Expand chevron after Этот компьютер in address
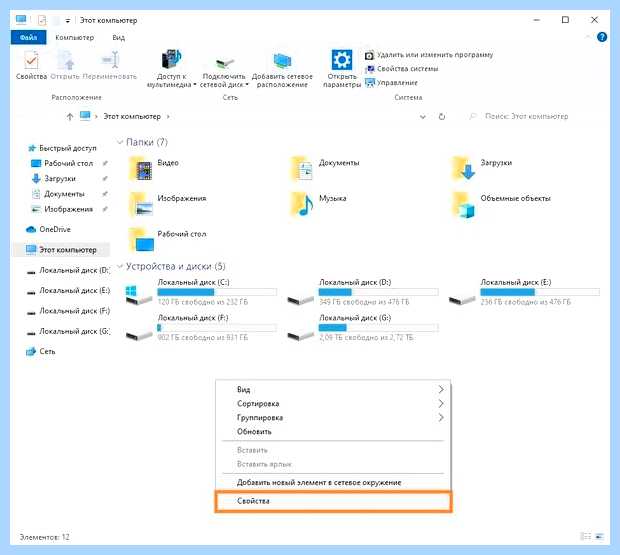This screenshot has width=620, height=555. tap(168, 117)
